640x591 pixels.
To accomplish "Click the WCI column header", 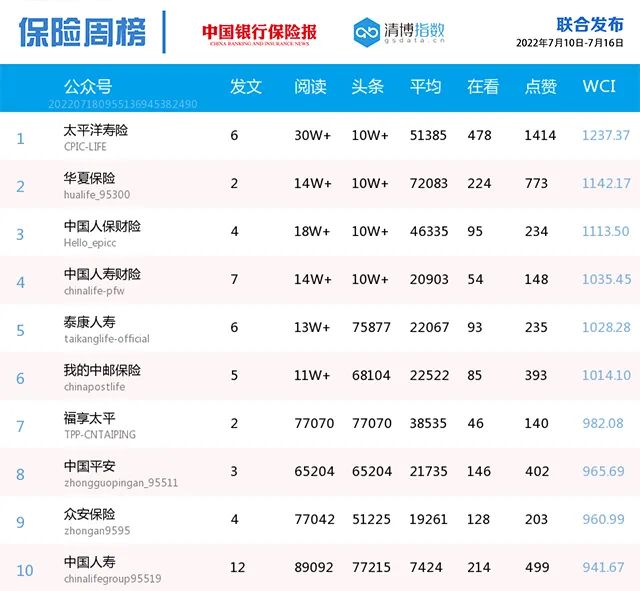I will click(x=599, y=86).
